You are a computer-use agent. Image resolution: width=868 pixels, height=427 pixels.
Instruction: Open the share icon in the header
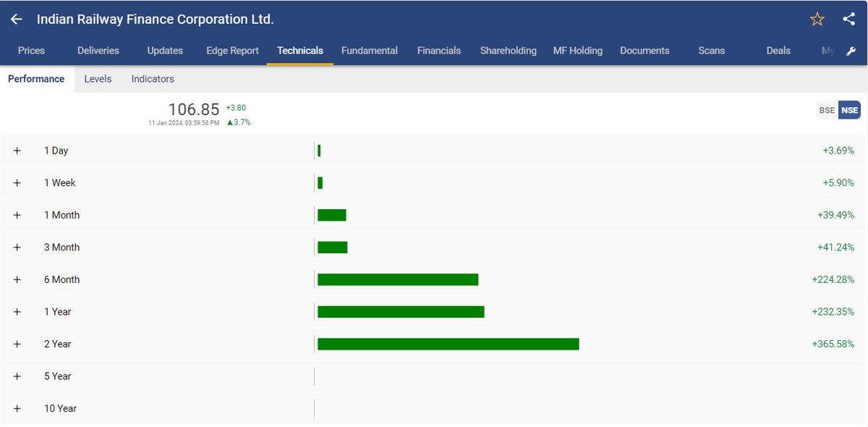pos(849,20)
